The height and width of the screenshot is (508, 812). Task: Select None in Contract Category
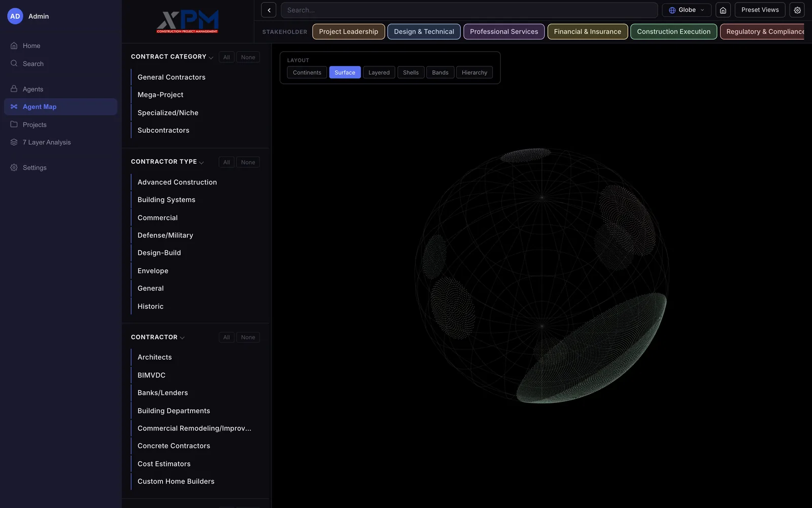tap(248, 57)
